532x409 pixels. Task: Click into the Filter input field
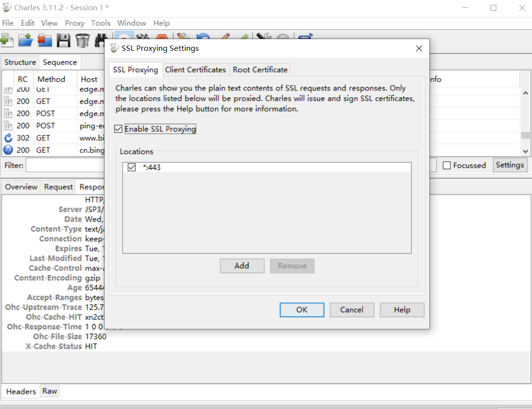tap(65, 166)
